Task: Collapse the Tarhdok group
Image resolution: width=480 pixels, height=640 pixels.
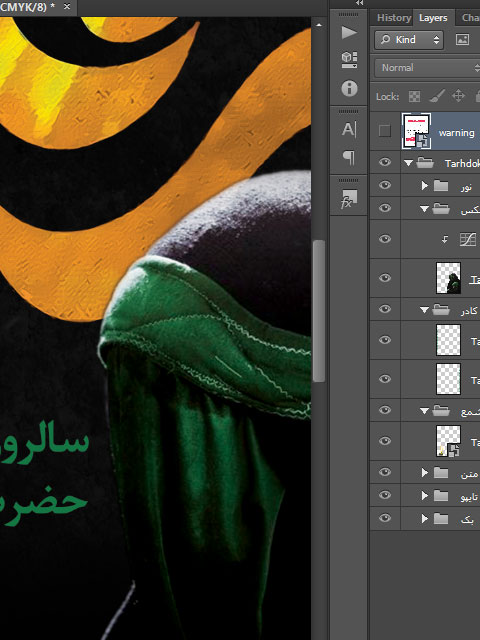Action: 408,163
